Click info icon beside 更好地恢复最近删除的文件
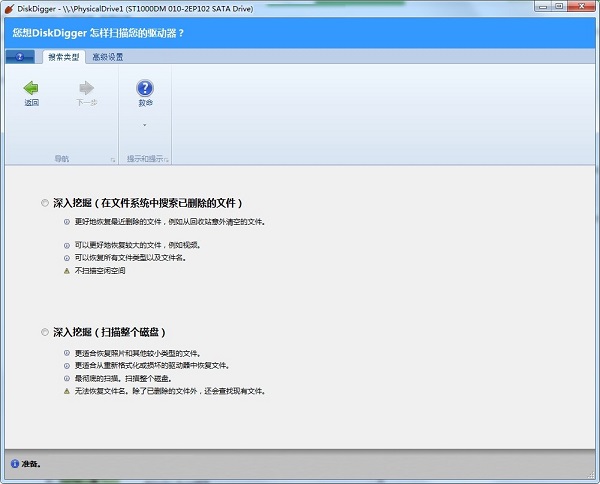600x484 pixels. click(x=67, y=222)
